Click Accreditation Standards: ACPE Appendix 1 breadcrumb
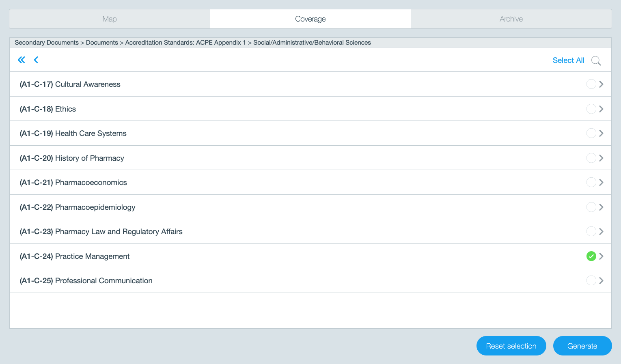The width and height of the screenshot is (621, 364). (x=185, y=43)
